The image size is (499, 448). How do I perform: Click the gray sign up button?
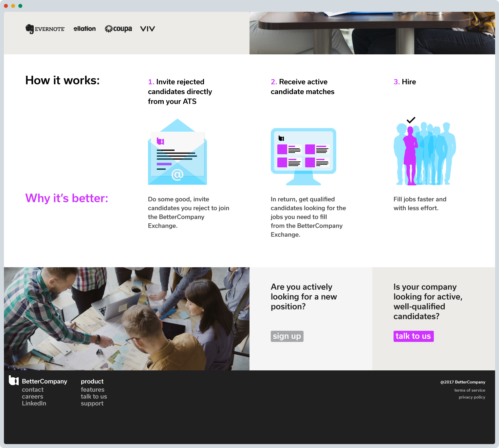point(287,336)
